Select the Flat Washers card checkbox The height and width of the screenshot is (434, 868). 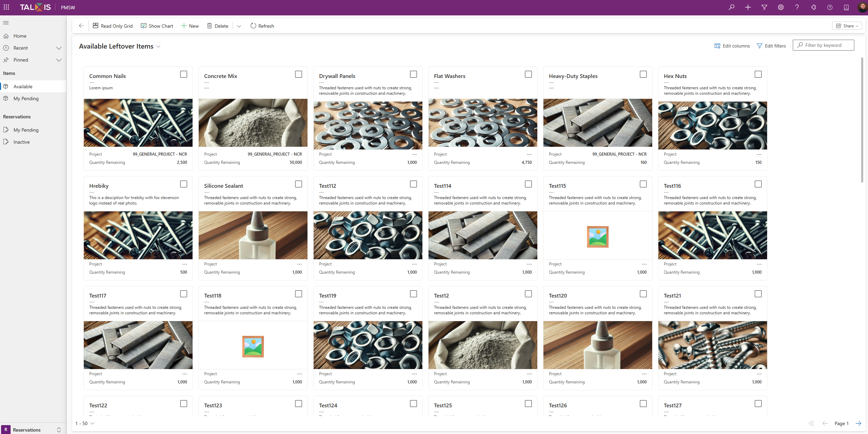tap(528, 74)
